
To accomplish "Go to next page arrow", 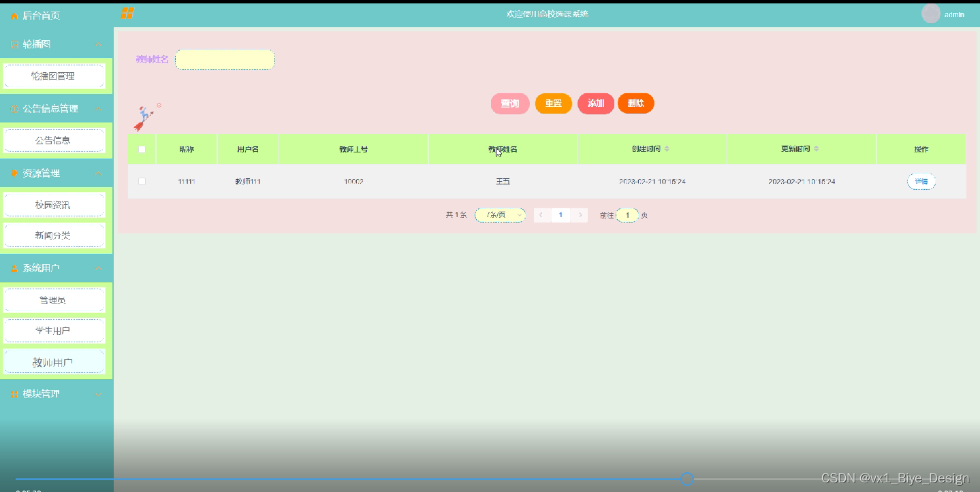I will pyautogui.click(x=580, y=215).
